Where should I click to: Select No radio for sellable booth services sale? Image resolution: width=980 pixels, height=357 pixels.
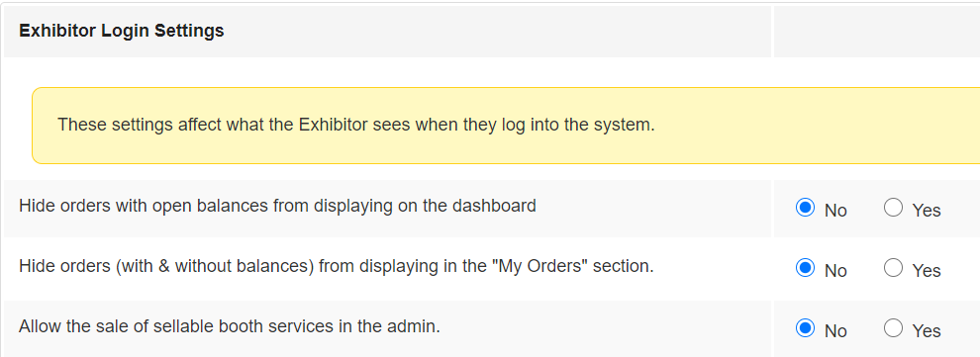[x=805, y=327]
